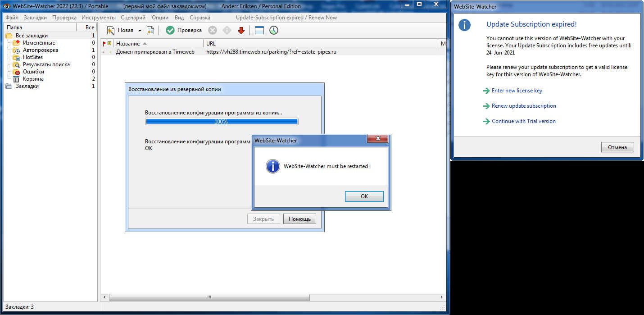The height and width of the screenshot is (315, 644).
Task: Click the red flag column header icon
Action: [104, 44]
